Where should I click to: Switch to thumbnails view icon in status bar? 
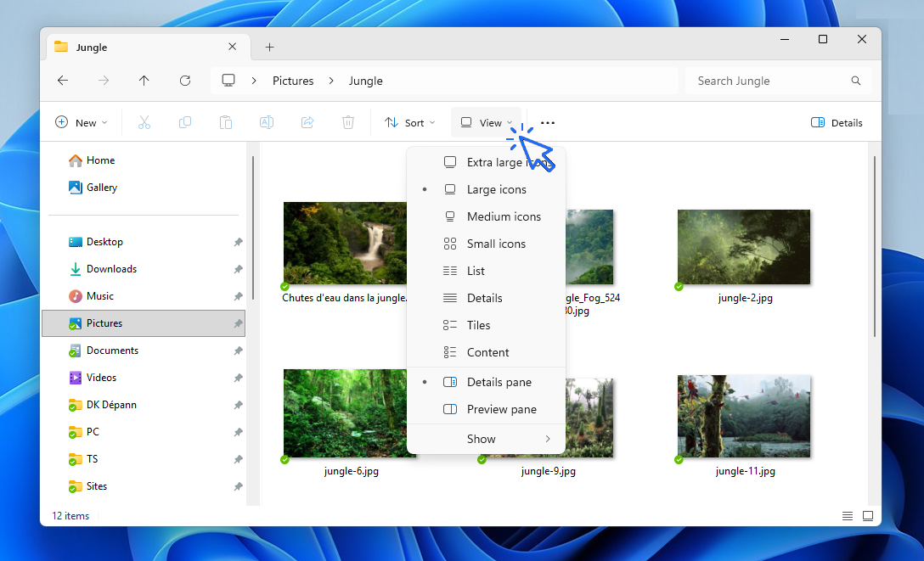(x=867, y=516)
